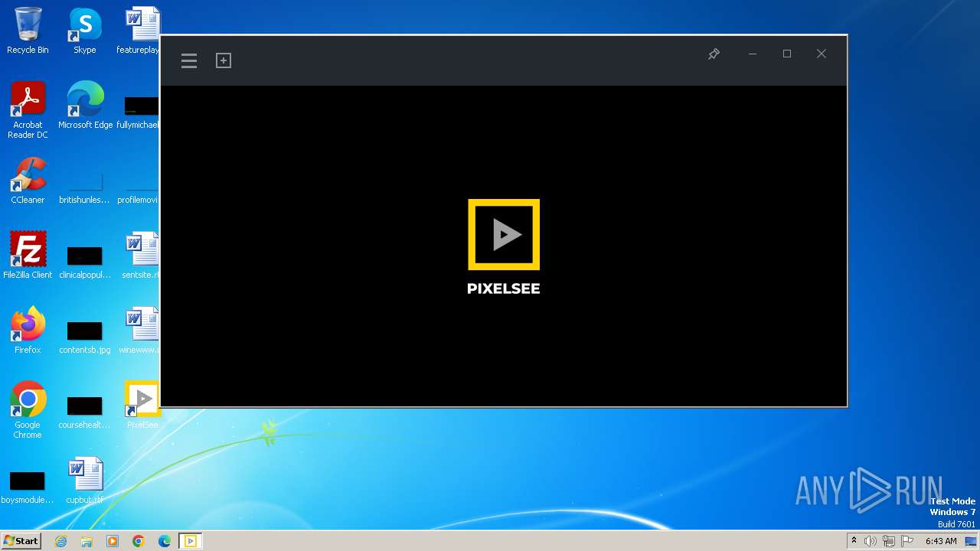The width and height of the screenshot is (980, 551).
Task: Select Acrobat Reader DC shortcut
Action: point(28,110)
